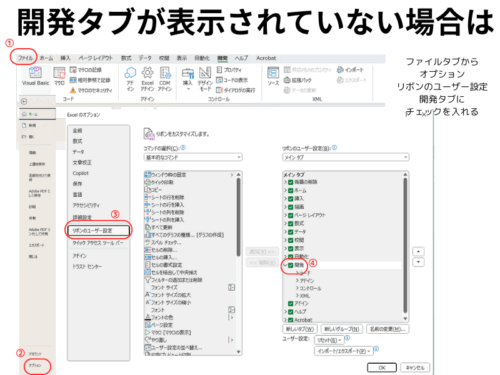Click the Macros icon in ribbon
The width and height of the screenshot is (500, 375).
click(x=59, y=73)
